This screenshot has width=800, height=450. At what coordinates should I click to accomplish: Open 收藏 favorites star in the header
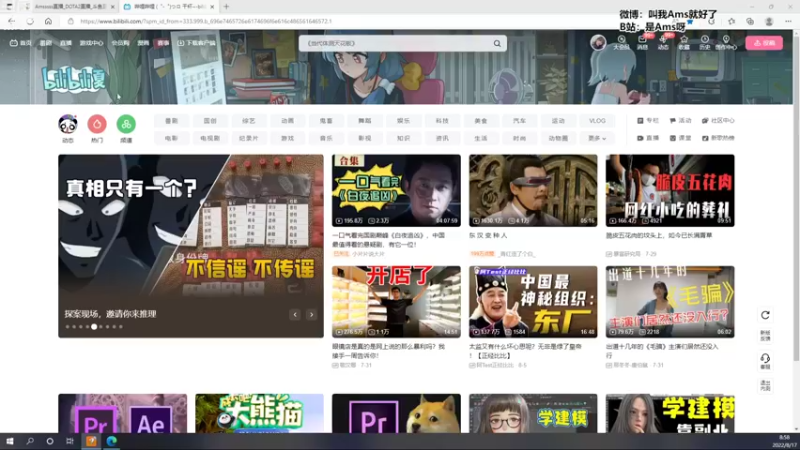[x=684, y=43]
